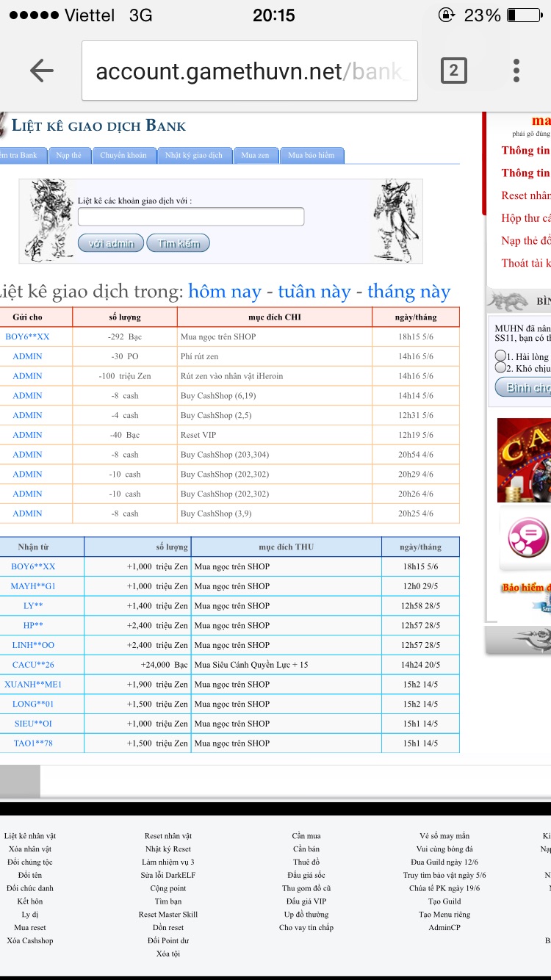Open 'Reset nhân vật' in the footer
Image resolution: width=551 pixels, height=980 pixels.
click(168, 836)
